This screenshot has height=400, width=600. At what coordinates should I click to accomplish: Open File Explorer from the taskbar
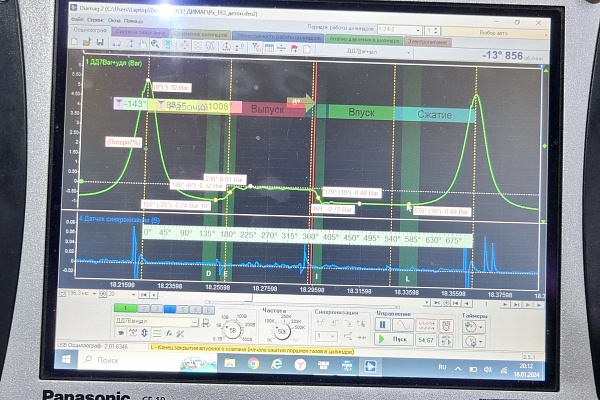pos(230,362)
